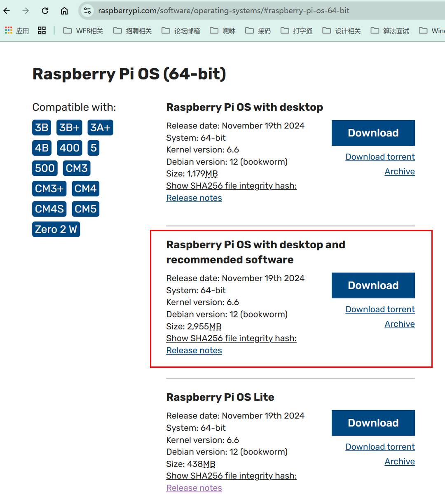The height and width of the screenshot is (504, 445).
Task: Select the 400 compatibility badge
Action: tap(69, 148)
